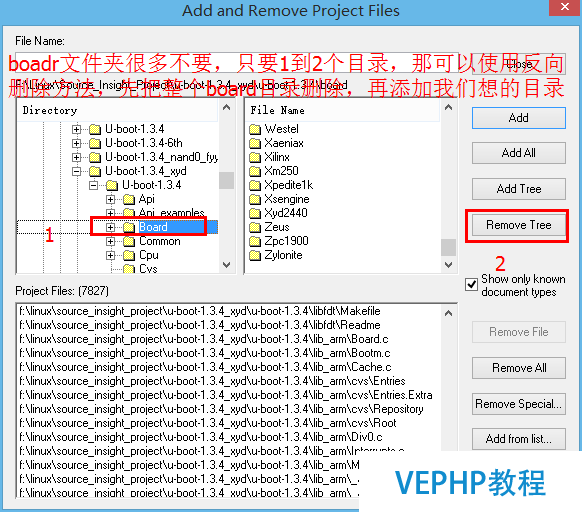
Task: Expand the U-boot-1.3.4-6th tree node
Action: (x=76, y=143)
